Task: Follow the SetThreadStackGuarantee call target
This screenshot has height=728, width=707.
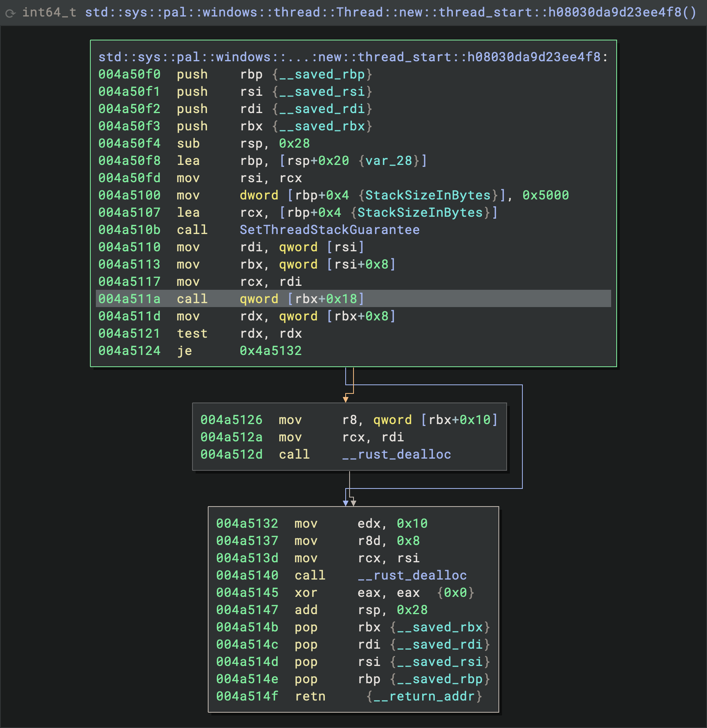Action: point(330,230)
